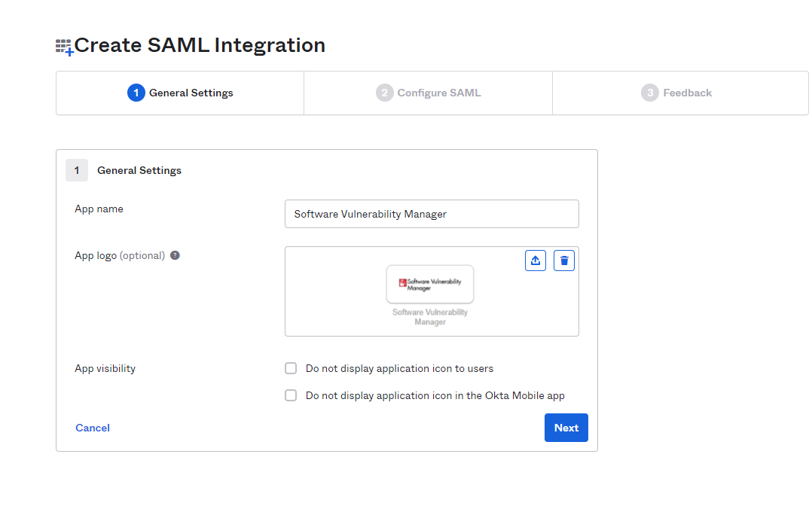
Task: Click the blue step 1 circle
Action: (x=136, y=93)
